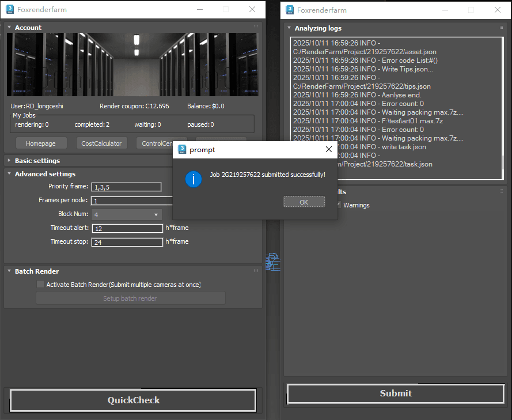Open the Block Num dropdown

[127, 214]
